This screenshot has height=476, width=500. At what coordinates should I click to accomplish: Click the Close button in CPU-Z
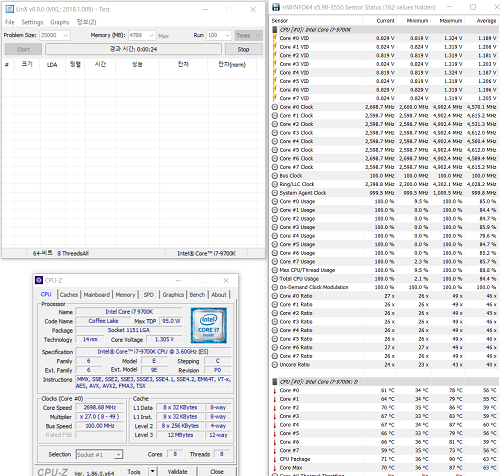coord(217,472)
